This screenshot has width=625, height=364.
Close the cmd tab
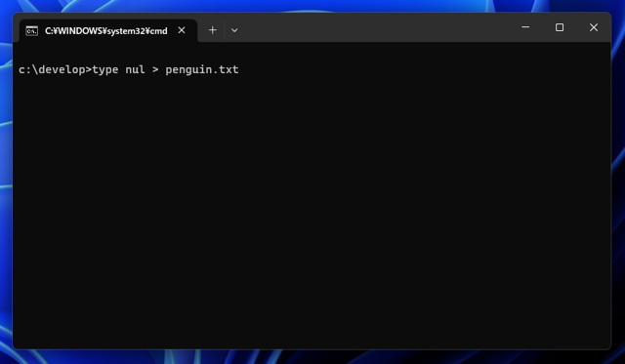(182, 30)
